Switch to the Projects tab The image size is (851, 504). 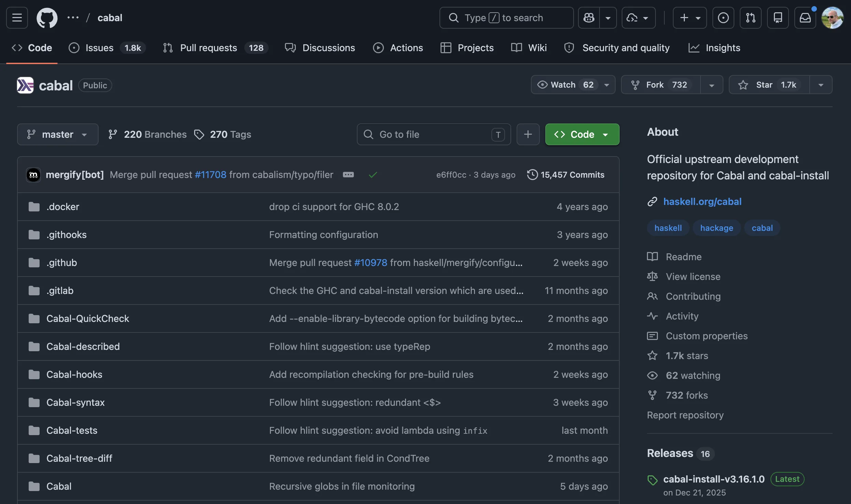(x=467, y=48)
